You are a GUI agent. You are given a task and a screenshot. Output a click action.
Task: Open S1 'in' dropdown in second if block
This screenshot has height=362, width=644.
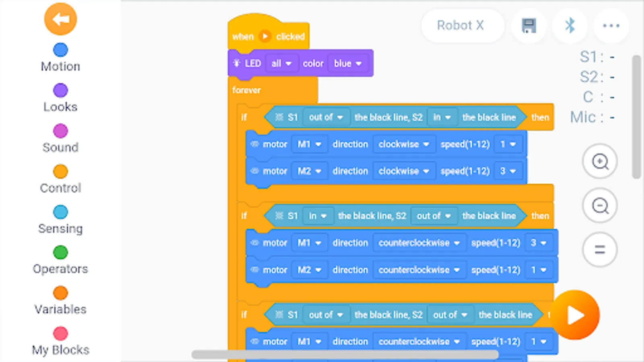coord(318,216)
